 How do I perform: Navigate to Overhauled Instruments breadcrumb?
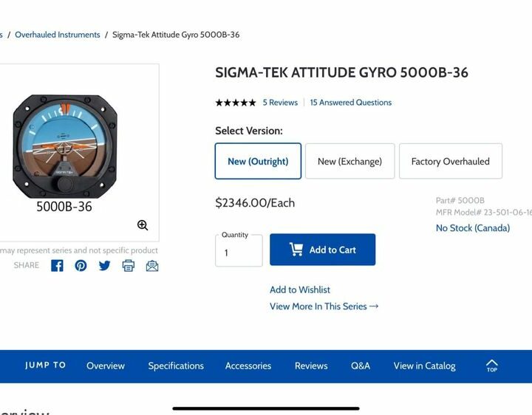(58, 35)
